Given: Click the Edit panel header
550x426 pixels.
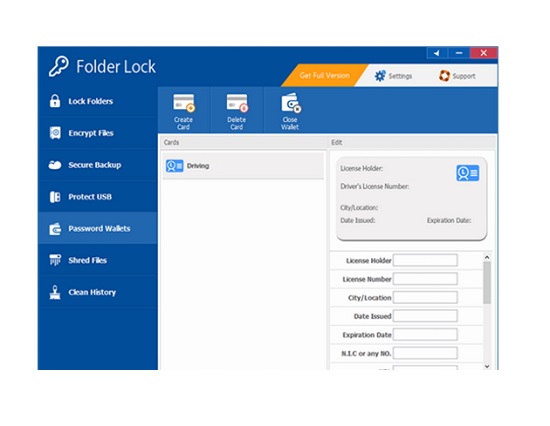Looking at the screenshot, I should pyautogui.click(x=412, y=142).
